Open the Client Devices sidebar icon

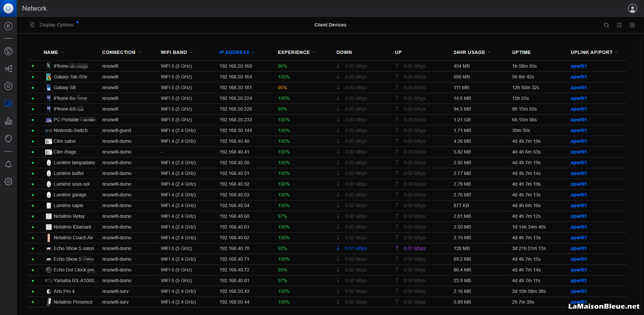click(8, 104)
